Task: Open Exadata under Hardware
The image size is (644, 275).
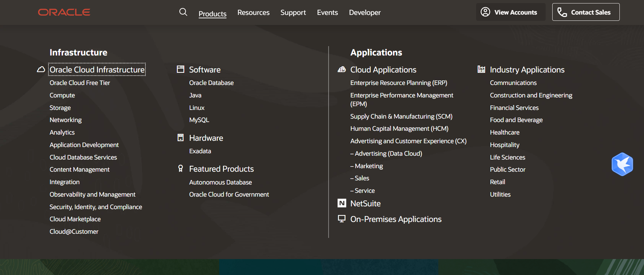Action: 200,151
